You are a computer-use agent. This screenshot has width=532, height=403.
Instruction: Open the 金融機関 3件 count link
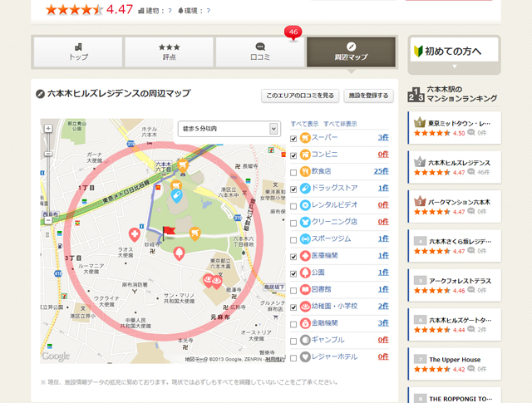pyautogui.click(x=383, y=323)
